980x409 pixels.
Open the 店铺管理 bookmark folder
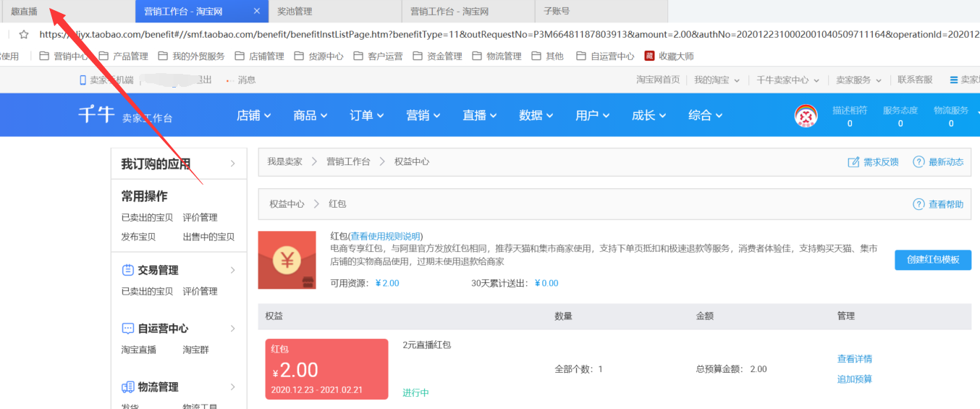[x=259, y=56]
